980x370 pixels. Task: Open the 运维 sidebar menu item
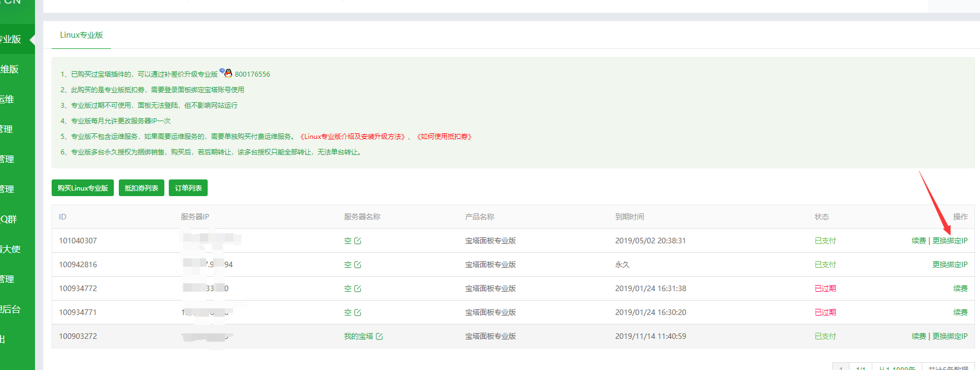click(7, 99)
